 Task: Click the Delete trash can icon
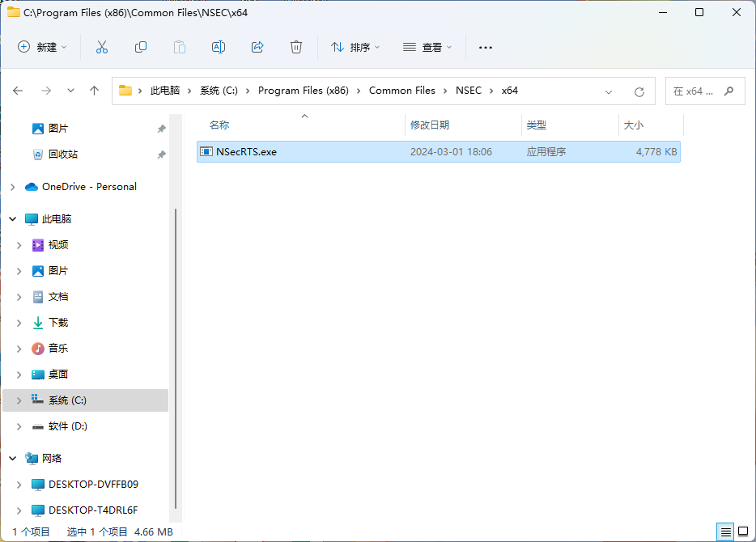[x=296, y=47]
